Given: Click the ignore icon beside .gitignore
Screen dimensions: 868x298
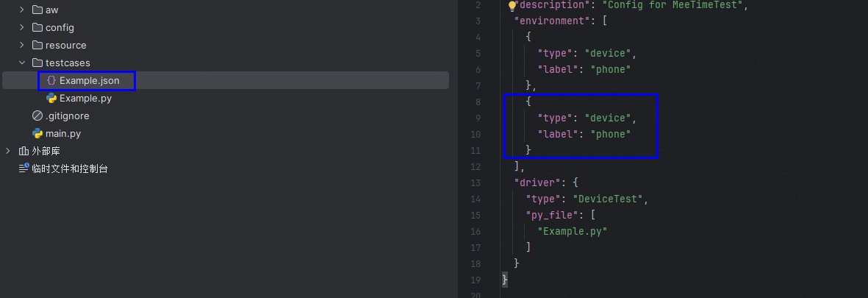Looking at the screenshot, I should [x=37, y=116].
